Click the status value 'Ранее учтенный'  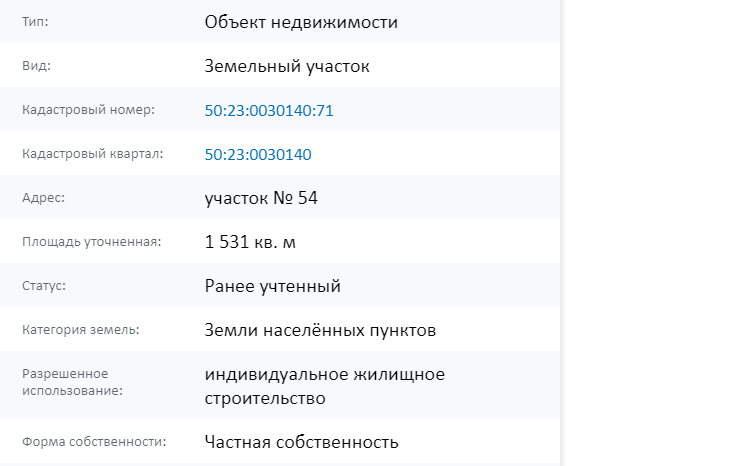[272, 286]
